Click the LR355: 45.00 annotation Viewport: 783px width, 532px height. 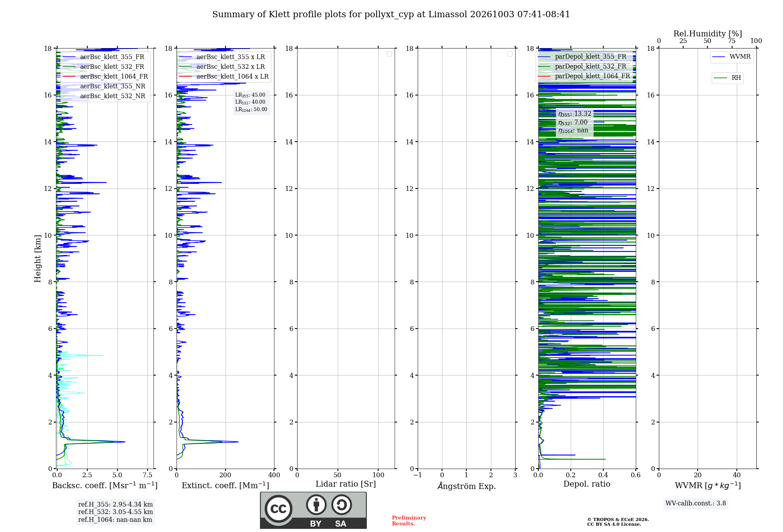pyautogui.click(x=250, y=95)
